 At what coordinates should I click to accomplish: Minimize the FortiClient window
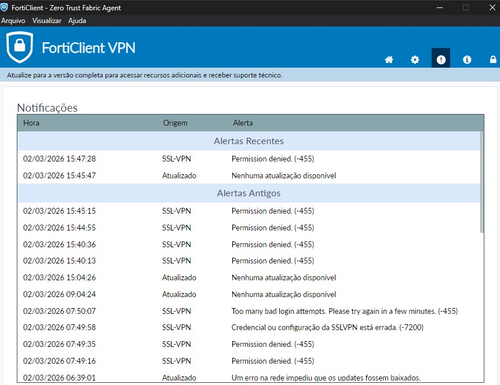440,7
